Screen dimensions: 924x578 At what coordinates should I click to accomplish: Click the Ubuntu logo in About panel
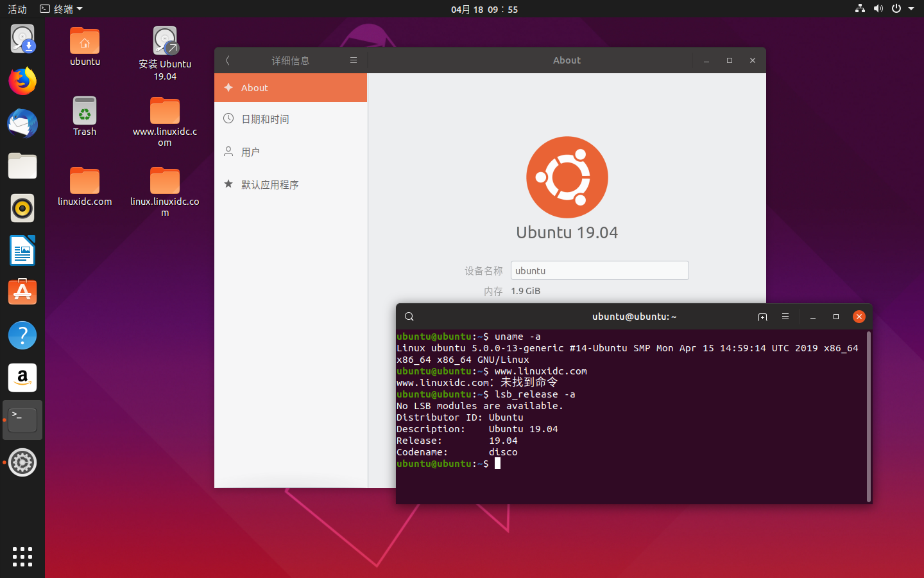567,177
